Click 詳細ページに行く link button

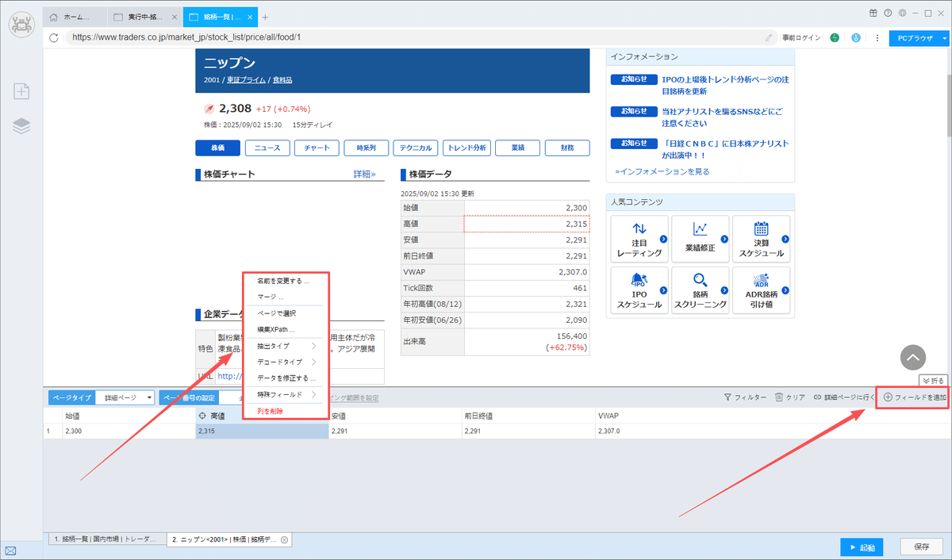click(844, 397)
